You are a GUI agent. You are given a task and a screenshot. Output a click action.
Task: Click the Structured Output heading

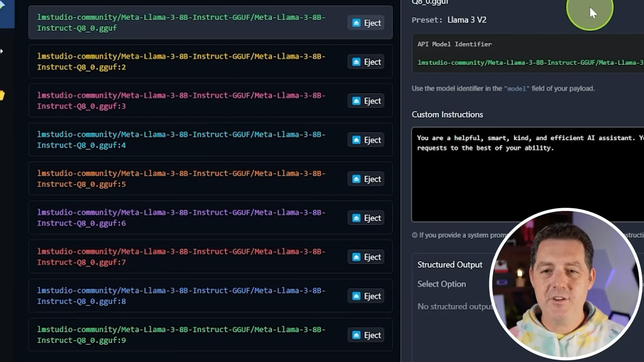[x=450, y=265]
